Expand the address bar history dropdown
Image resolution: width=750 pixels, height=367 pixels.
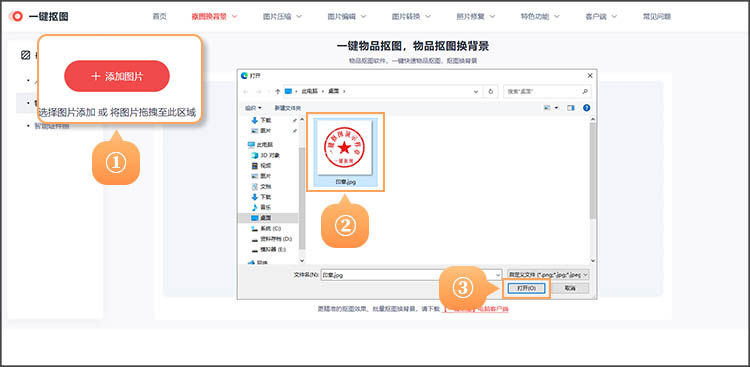(475, 91)
